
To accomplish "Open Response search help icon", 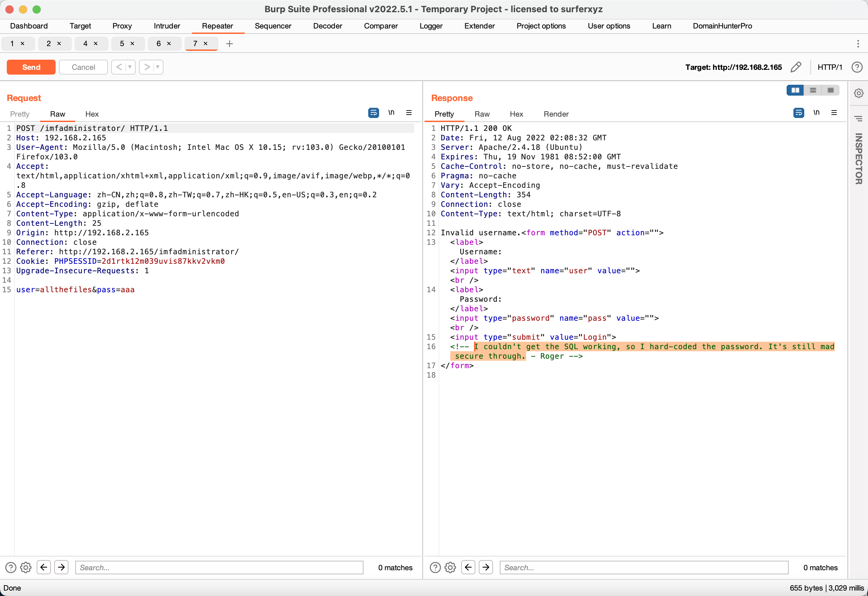I will [x=435, y=568].
